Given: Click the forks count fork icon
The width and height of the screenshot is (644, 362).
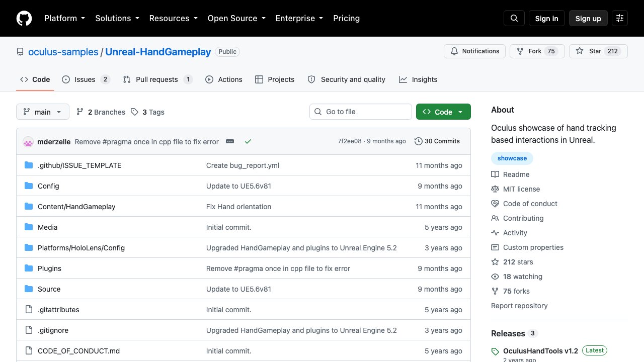Looking at the screenshot, I should point(495,291).
